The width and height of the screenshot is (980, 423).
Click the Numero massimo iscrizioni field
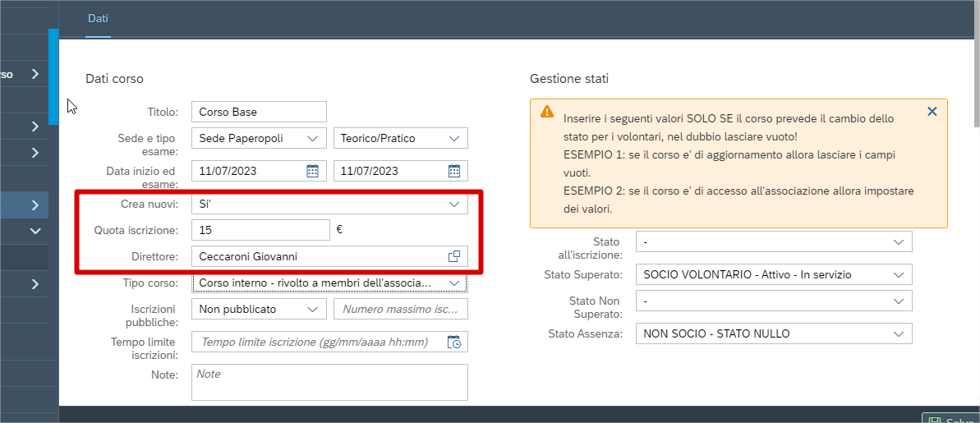pyautogui.click(x=400, y=310)
